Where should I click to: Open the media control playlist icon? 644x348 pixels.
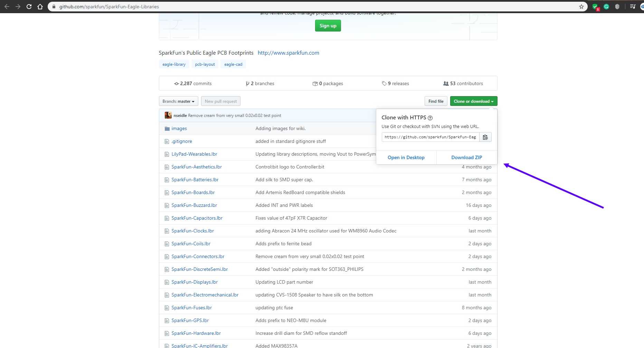point(633,7)
